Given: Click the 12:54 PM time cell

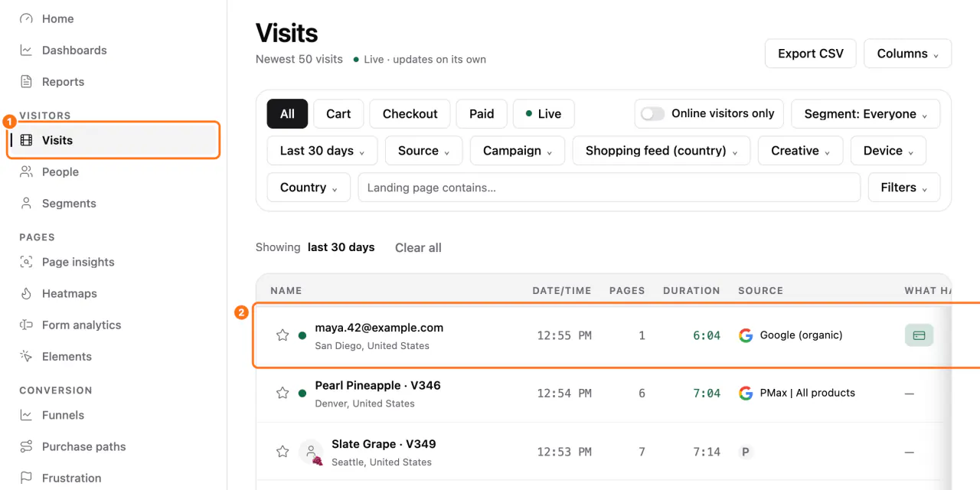Looking at the screenshot, I should click(x=564, y=393).
